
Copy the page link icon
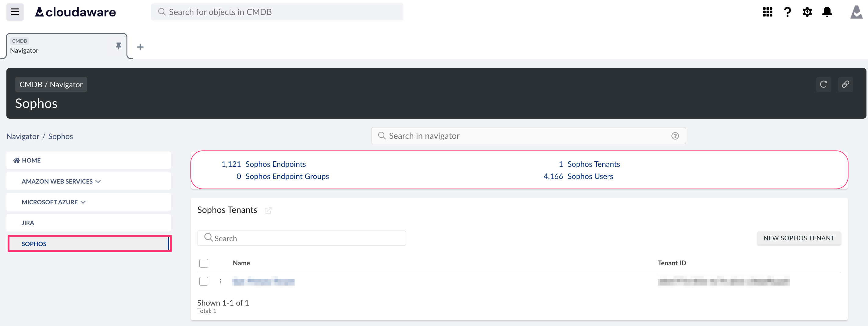pyautogui.click(x=845, y=84)
